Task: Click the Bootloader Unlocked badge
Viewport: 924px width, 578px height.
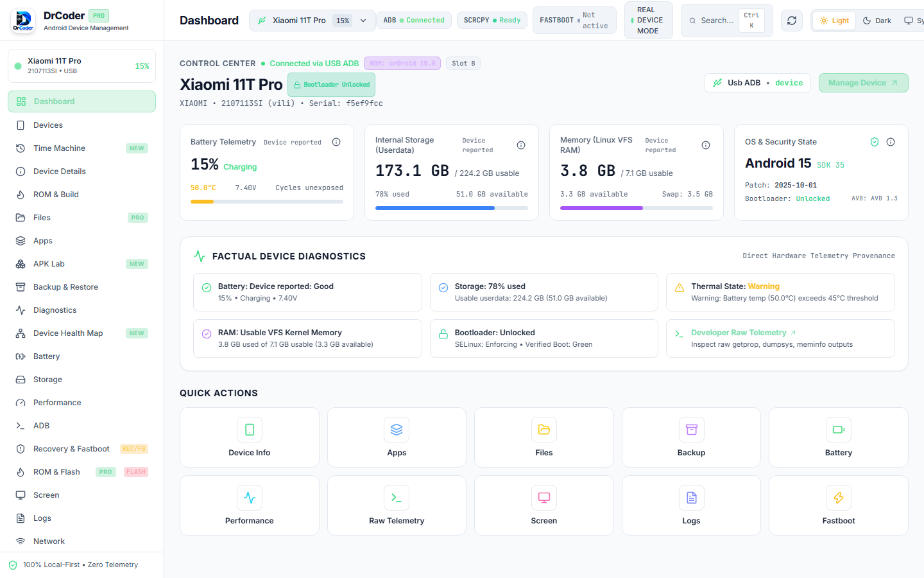Action: tap(331, 85)
